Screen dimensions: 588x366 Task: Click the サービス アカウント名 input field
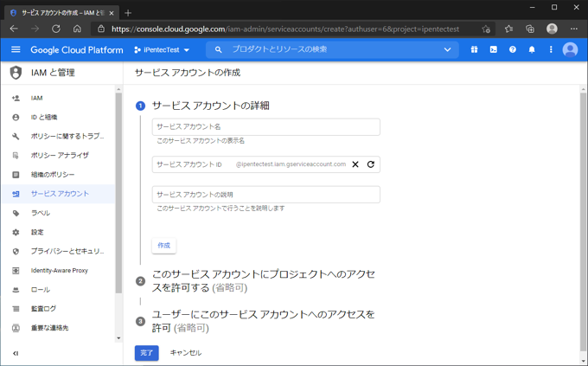coord(265,127)
